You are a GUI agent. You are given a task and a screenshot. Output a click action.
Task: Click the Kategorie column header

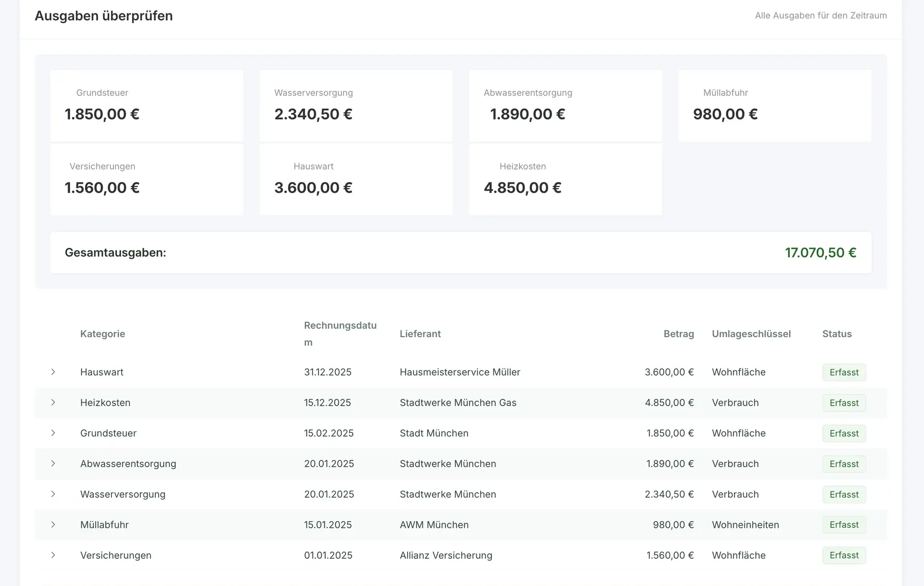click(103, 334)
